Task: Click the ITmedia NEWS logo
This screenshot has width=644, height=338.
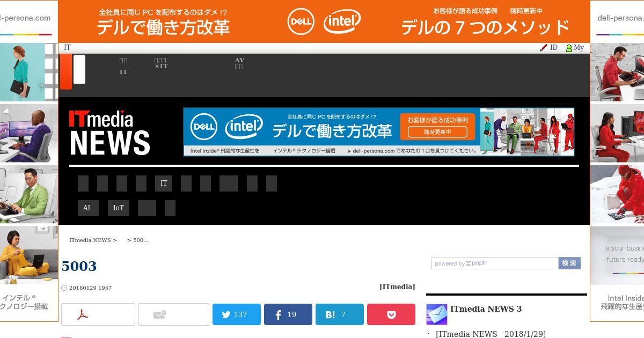Action: click(109, 133)
